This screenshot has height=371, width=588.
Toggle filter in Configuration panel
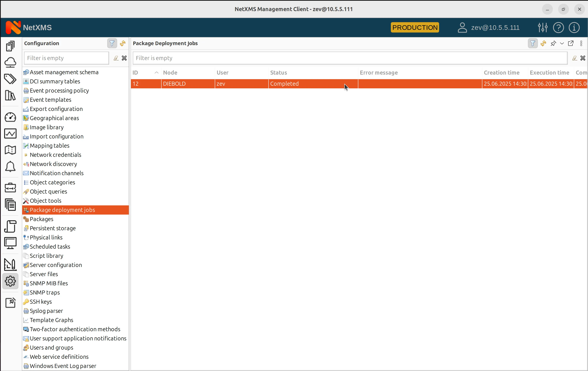pos(112,43)
